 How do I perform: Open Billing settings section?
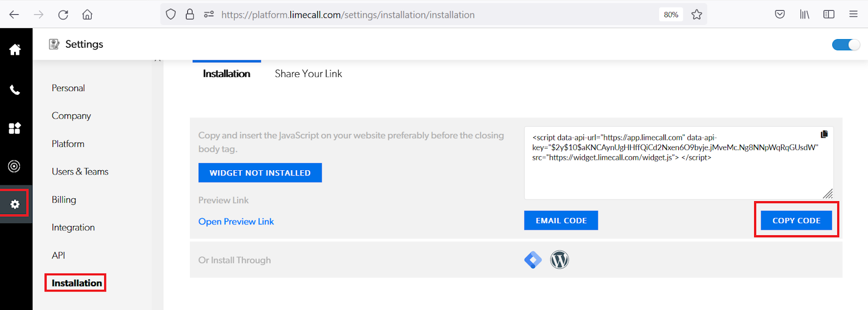tap(64, 200)
